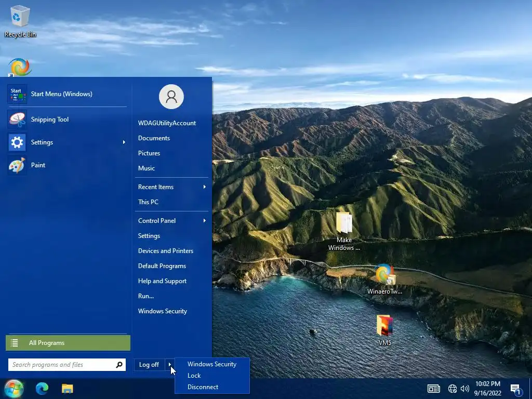Screen dimensions: 532x399
Task: Click Start Menu (Windows) app icon
Action: pyautogui.click(x=17, y=94)
